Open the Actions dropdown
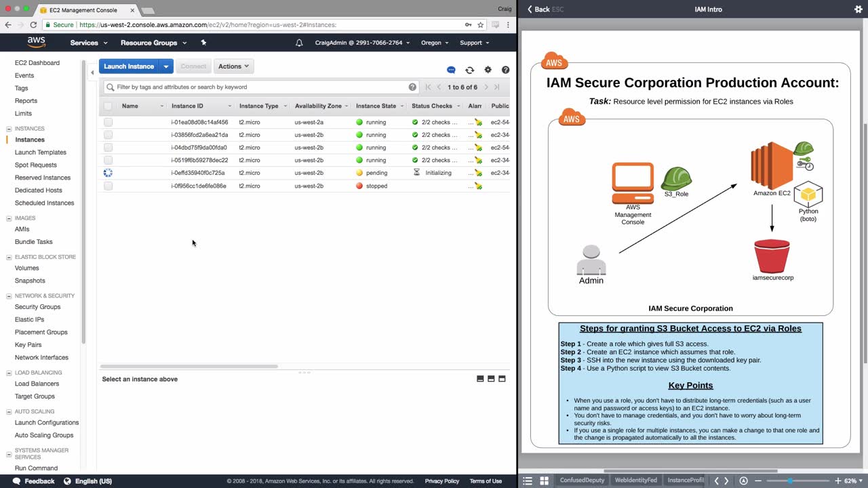The height and width of the screenshot is (488, 868). pyautogui.click(x=233, y=66)
